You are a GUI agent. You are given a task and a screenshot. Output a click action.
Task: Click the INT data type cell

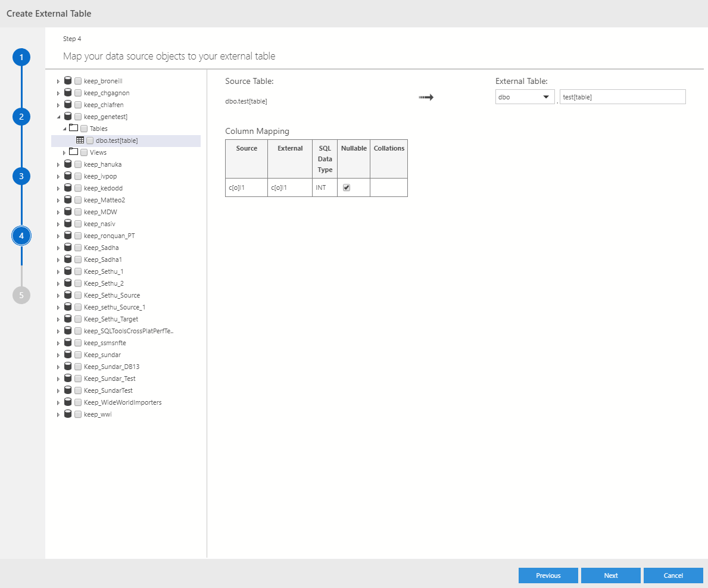tap(325, 187)
